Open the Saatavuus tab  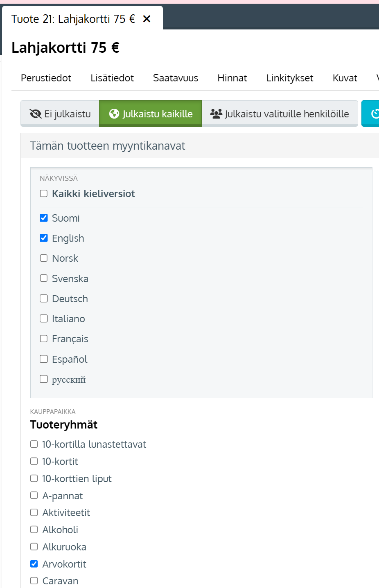pyautogui.click(x=176, y=78)
